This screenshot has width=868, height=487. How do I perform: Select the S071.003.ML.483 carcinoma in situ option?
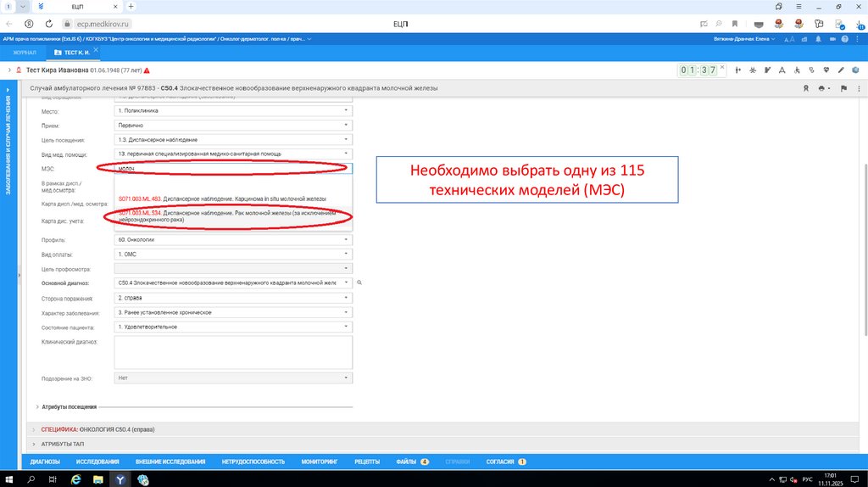pyautogui.click(x=233, y=199)
